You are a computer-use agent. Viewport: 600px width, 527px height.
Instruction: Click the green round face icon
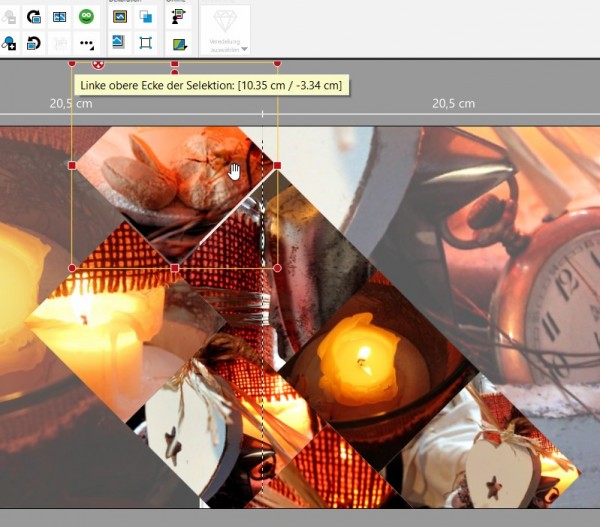[x=86, y=17]
